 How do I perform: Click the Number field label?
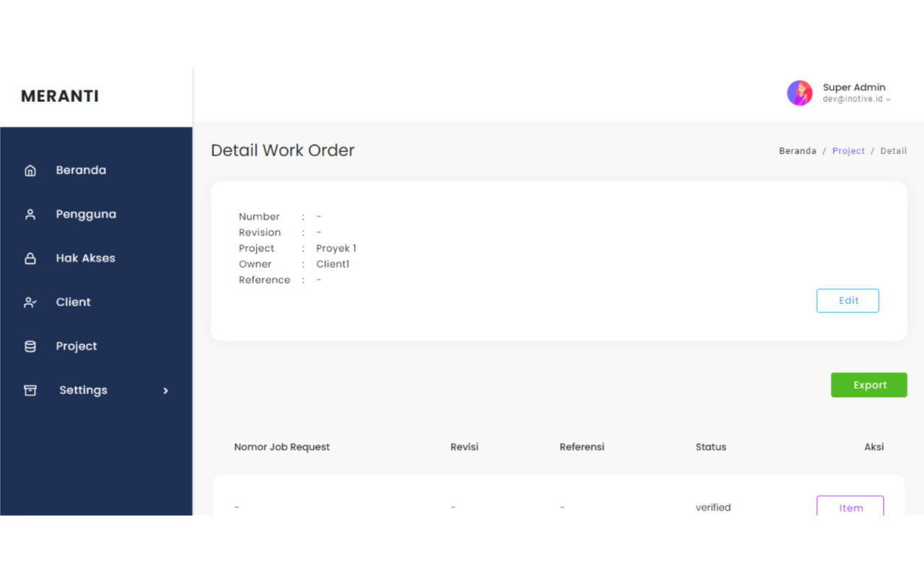click(x=259, y=217)
